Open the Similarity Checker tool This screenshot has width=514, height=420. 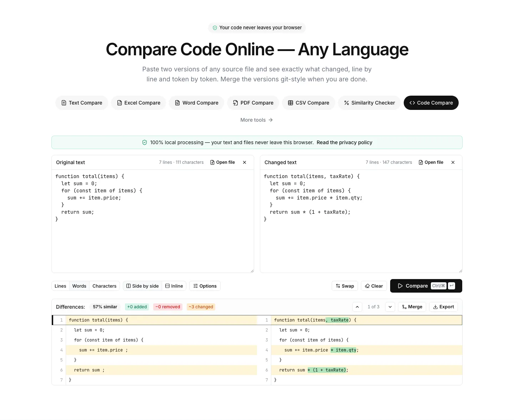click(369, 103)
